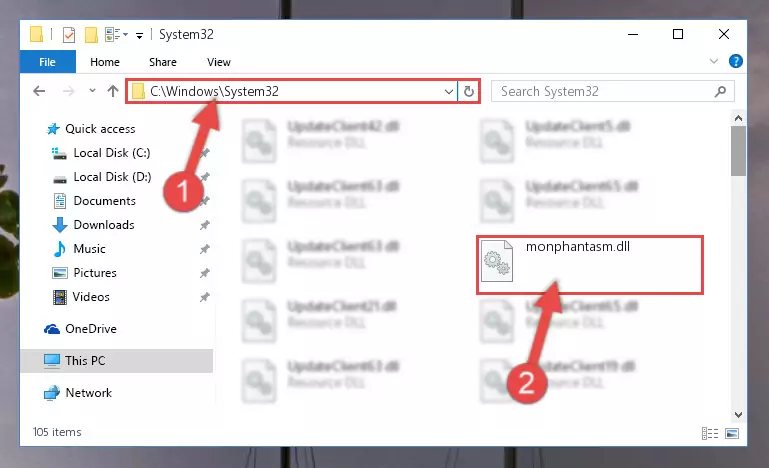Open Explorer Help question mark icon
The image size is (769, 468).
[x=735, y=61]
